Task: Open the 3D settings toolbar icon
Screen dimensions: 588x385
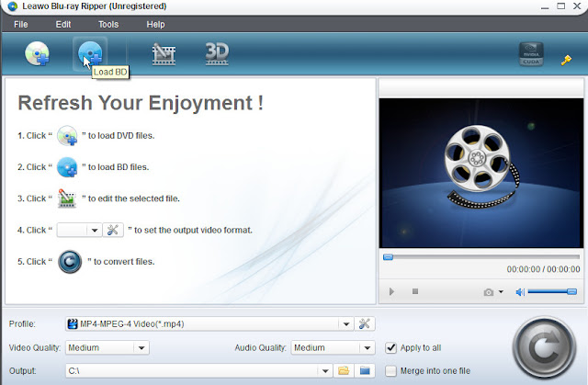Action: 217,54
